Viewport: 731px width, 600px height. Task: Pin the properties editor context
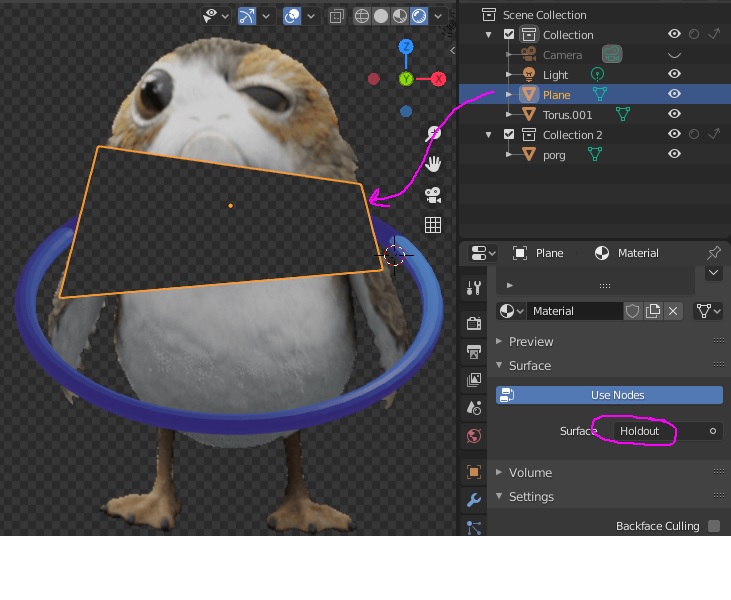[x=714, y=253]
